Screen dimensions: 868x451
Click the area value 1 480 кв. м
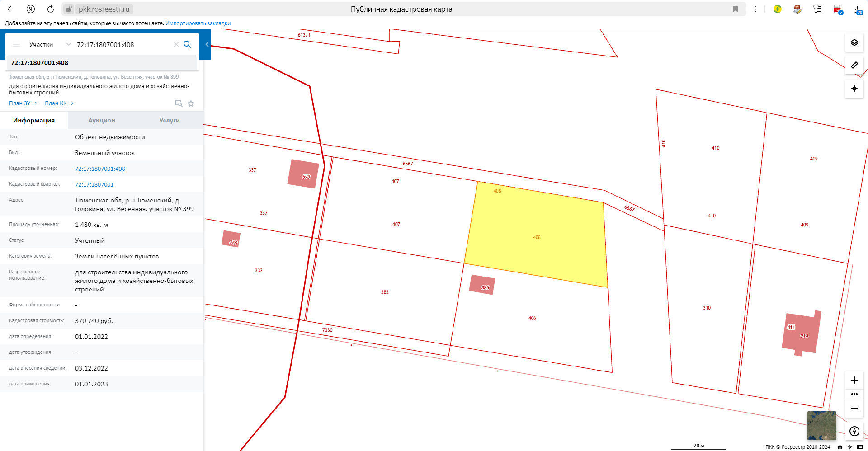pyautogui.click(x=91, y=225)
